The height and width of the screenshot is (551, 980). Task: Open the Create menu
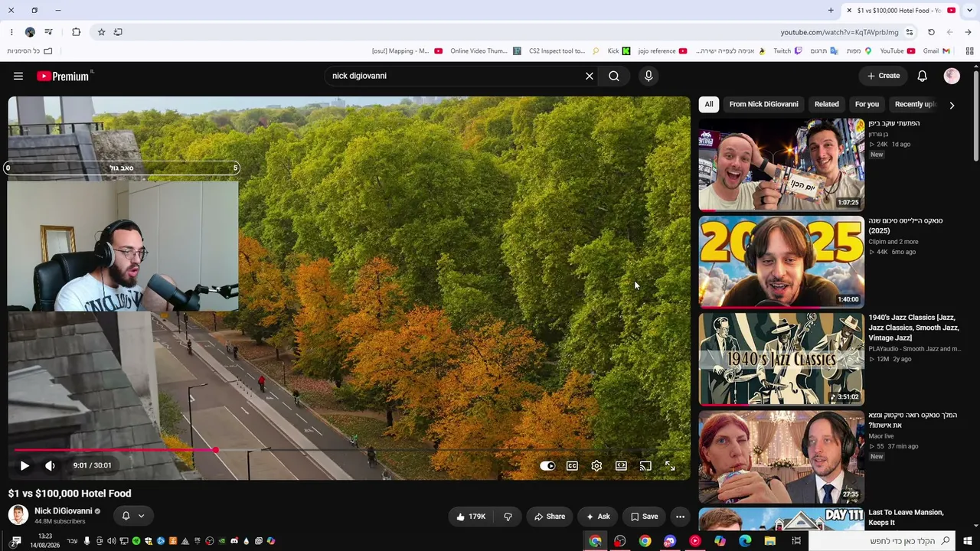(x=884, y=76)
